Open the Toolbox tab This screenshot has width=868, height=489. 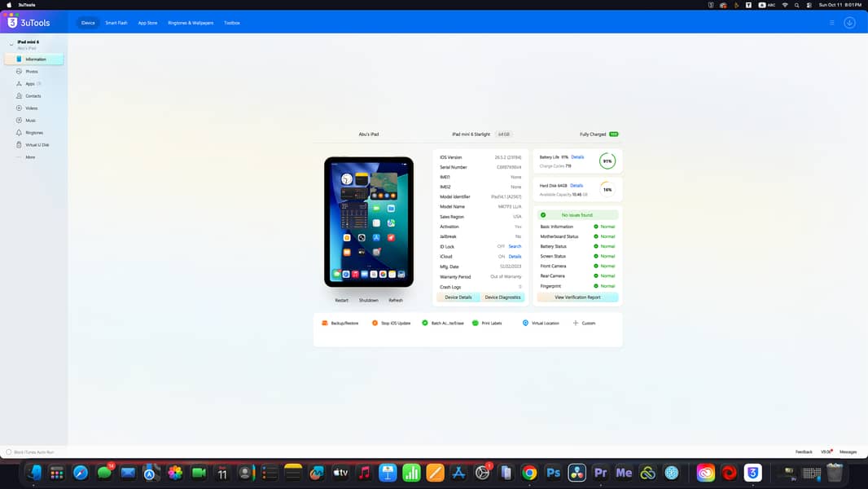[232, 23]
